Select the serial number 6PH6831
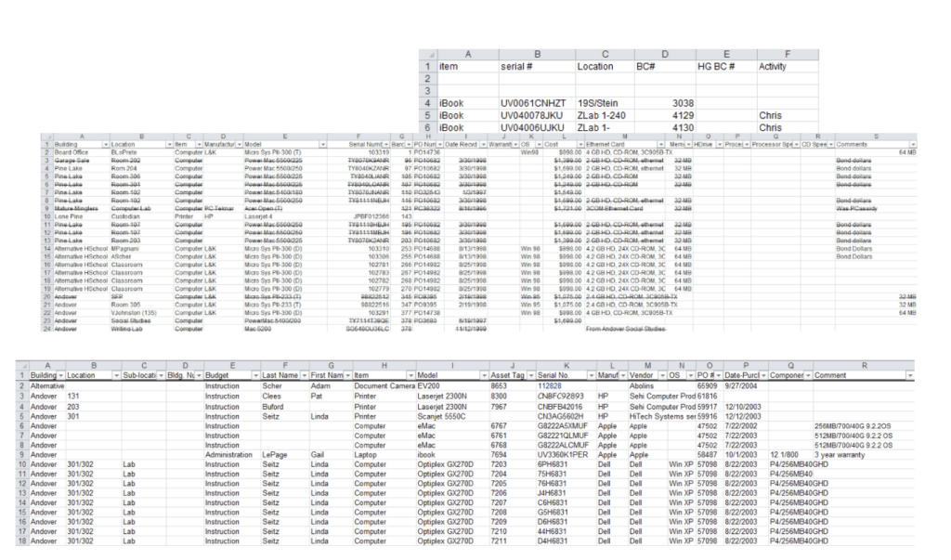The width and height of the screenshot is (951, 560). [566, 464]
